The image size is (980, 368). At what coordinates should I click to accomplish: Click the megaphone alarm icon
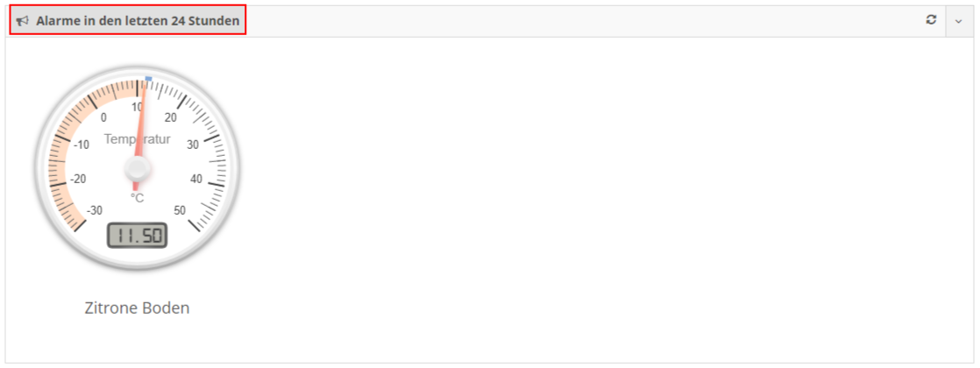[x=23, y=21]
